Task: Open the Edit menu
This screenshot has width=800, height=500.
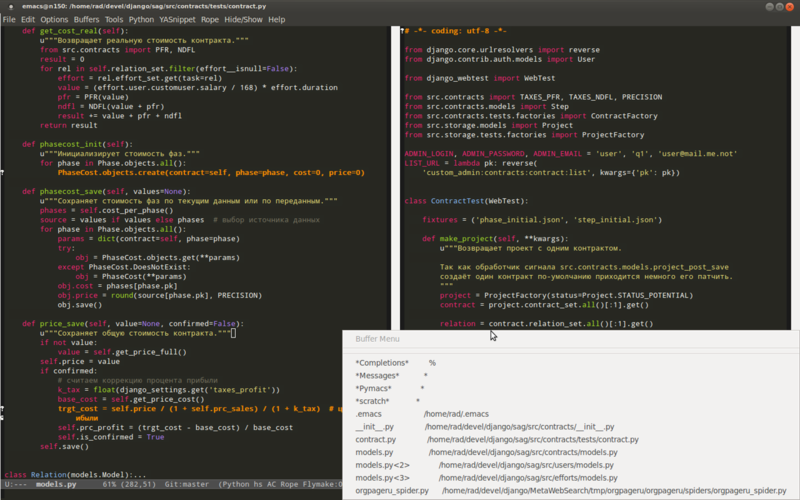Action: click(x=28, y=19)
